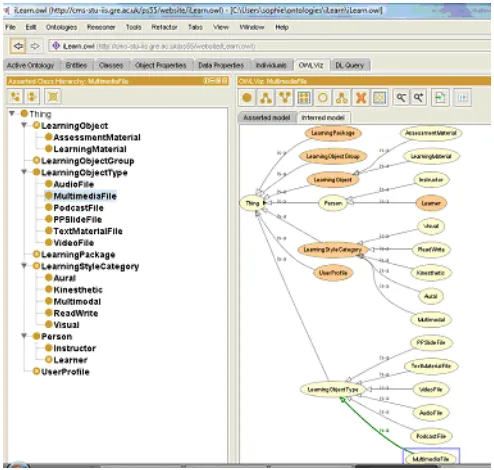Click the Show class icon in OWLViz toolbar

[247, 98]
